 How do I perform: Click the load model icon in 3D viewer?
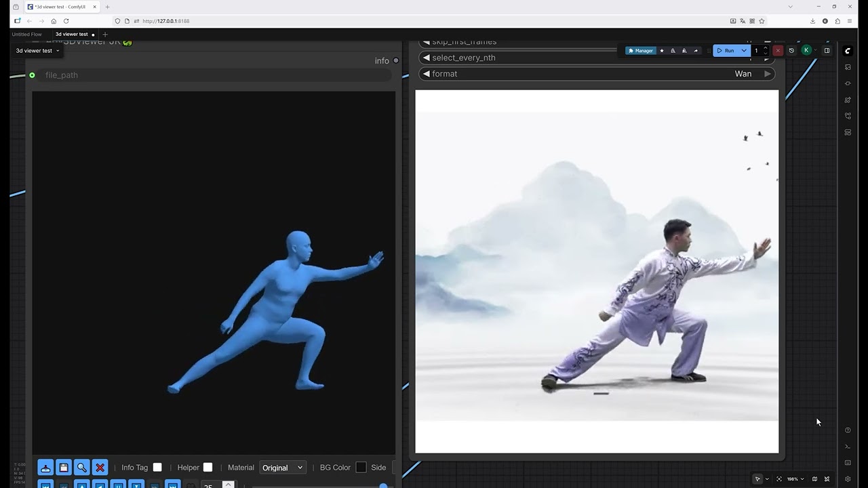[45, 468]
